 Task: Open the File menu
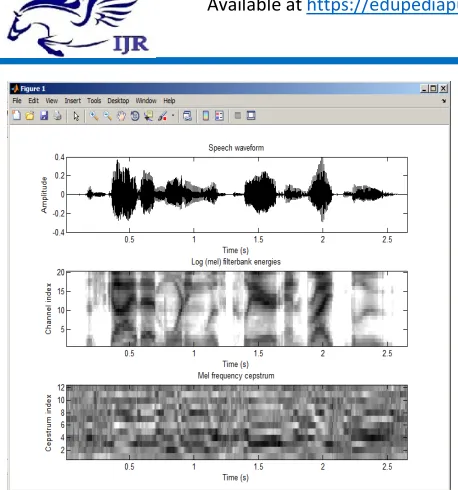17,101
